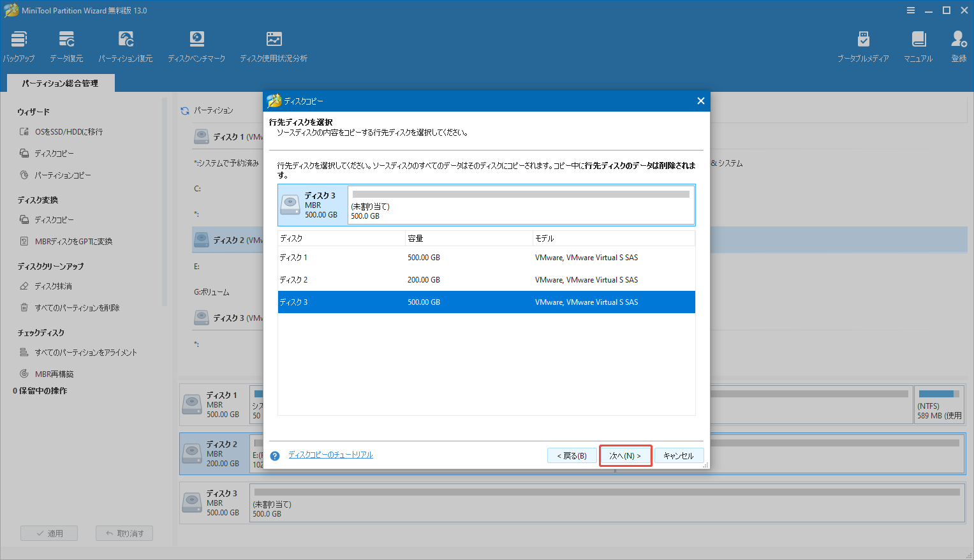Open the ディスクコピーのチュートリアル link
The height and width of the screenshot is (560, 974).
pos(330,455)
